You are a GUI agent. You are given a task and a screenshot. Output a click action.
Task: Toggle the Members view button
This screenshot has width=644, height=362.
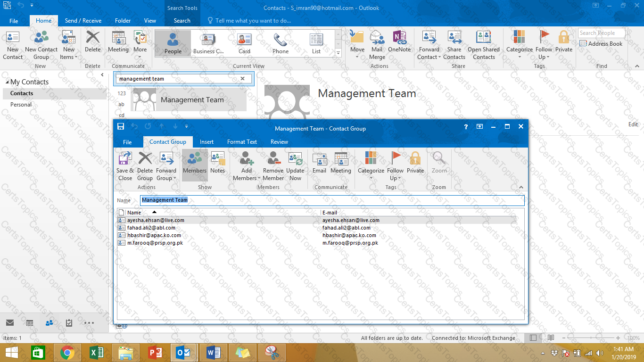click(x=195, y=163)
